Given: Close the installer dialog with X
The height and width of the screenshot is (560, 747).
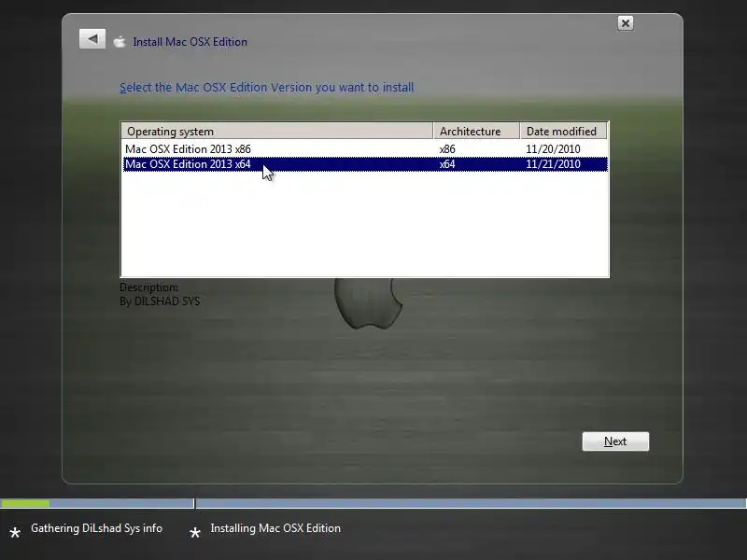Looking at the screenshot, I should pyautogui.click(x=625, y=23).
